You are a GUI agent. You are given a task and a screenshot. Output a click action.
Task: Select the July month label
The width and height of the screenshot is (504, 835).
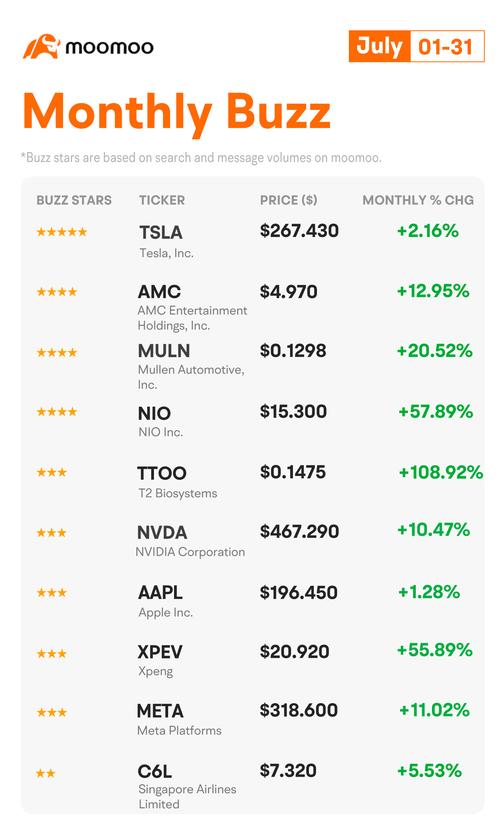tap(380, 46)
